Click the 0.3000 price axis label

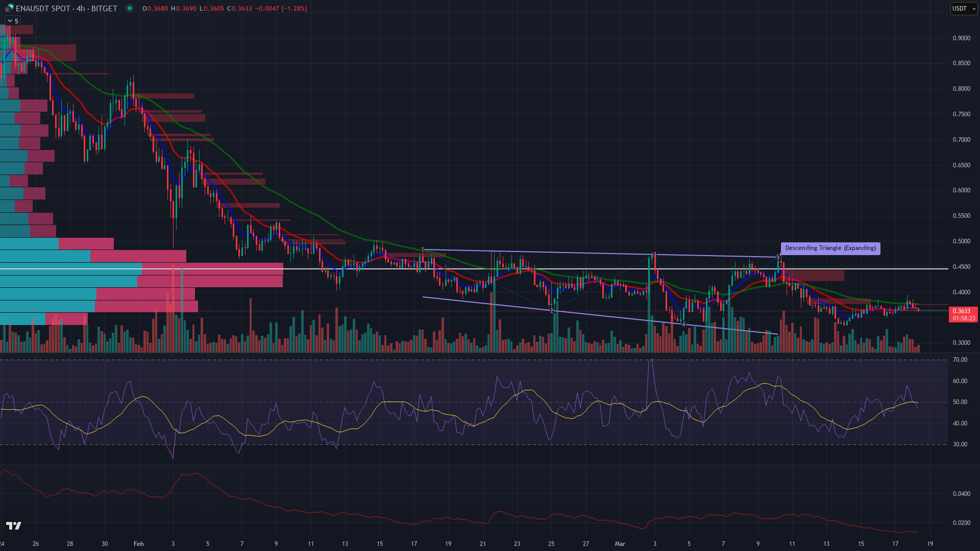(x=962, y=343)
